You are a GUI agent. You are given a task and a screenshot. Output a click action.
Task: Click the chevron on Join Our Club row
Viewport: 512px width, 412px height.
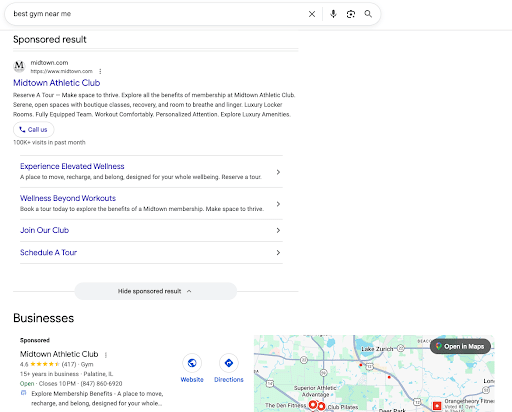[278, 230]
